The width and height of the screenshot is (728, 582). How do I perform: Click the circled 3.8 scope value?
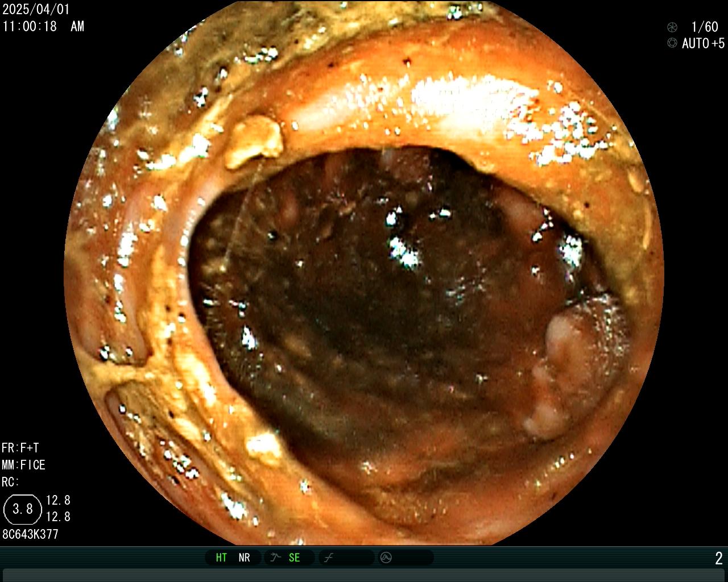click(x=23, y=509)
